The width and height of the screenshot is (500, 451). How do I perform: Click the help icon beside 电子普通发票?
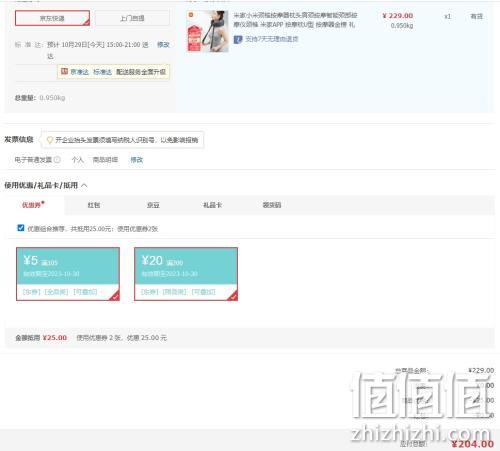(x=57, y=160)
